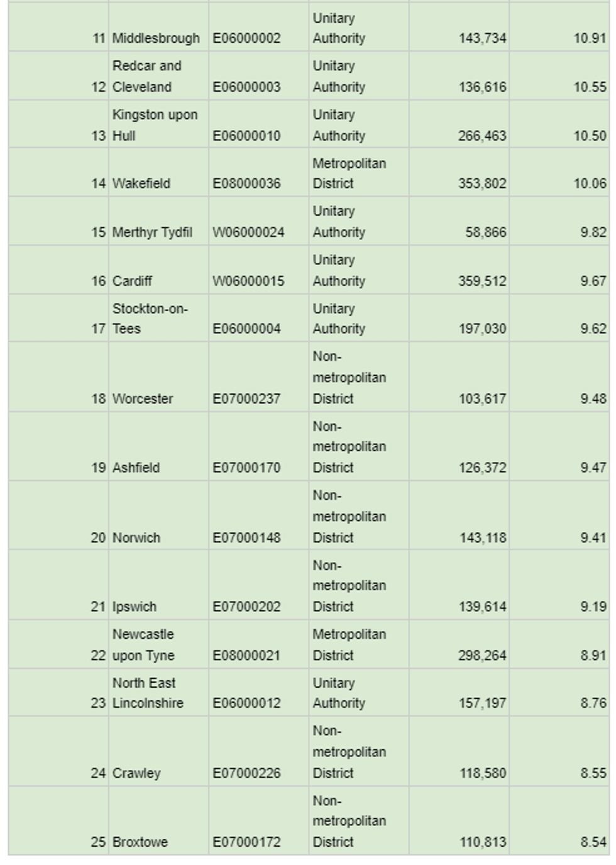This screenshot has width=616, height=865.
Task: Click Ashfield's value 9.47
Action: (593, 468)
